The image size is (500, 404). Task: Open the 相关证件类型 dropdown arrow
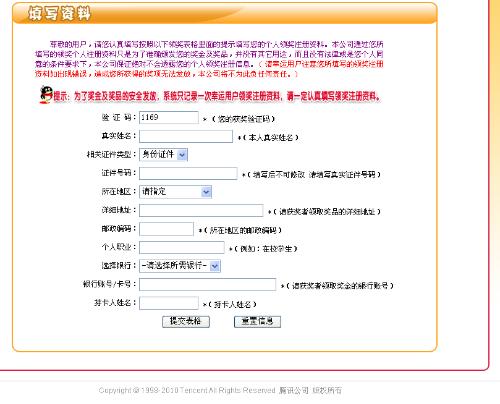pos(182,155)
